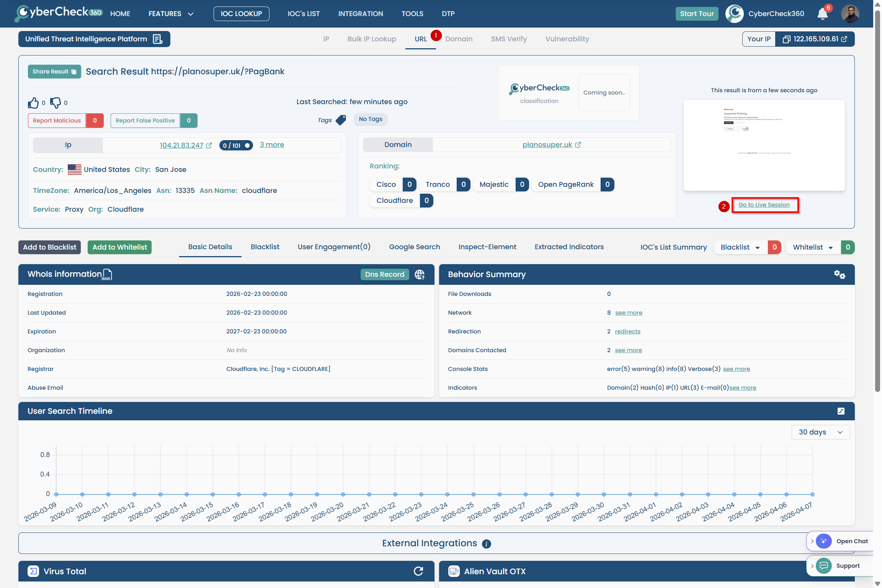Click the Support chat bubble icon

(x=824, y=566)
